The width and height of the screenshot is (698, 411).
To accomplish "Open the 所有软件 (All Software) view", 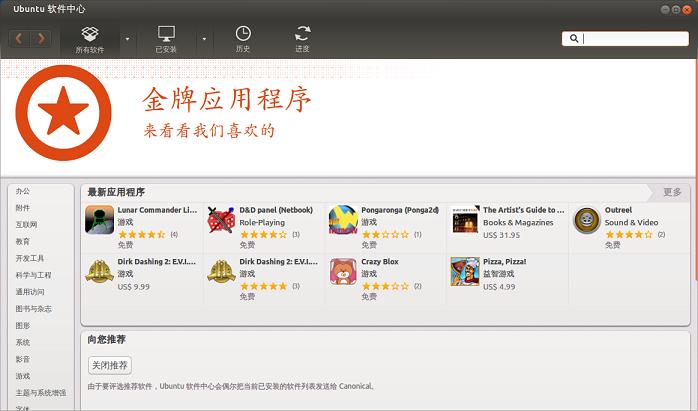I will coord(90,40).
